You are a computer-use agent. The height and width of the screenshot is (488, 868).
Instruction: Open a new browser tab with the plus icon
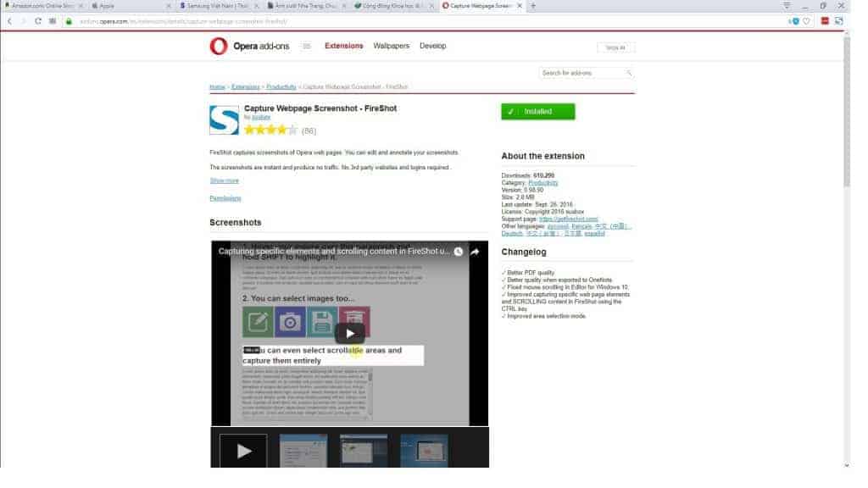531,4
